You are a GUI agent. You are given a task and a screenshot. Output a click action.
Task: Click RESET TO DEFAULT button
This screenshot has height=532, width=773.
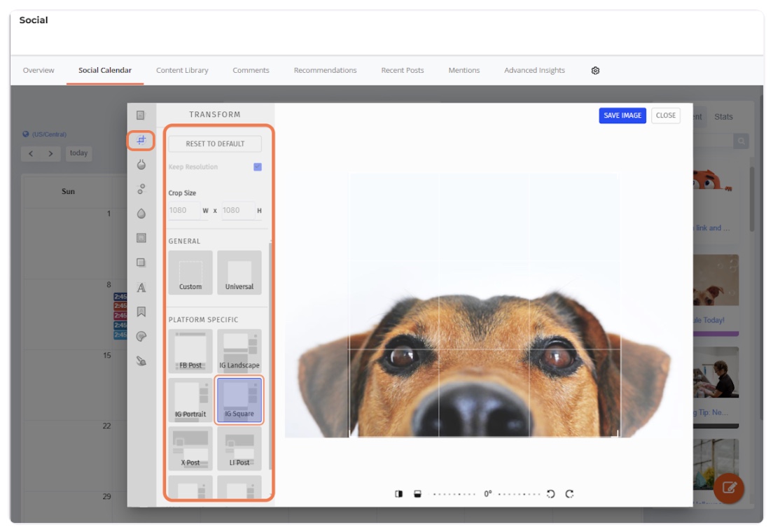(x=215, y=144)
